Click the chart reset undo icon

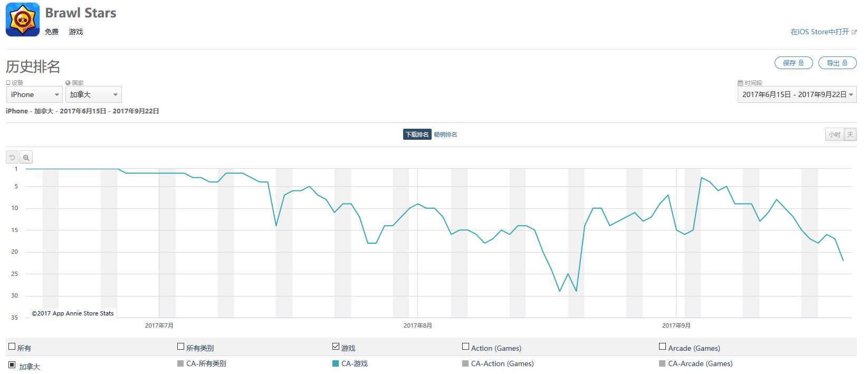pos(12,157)
